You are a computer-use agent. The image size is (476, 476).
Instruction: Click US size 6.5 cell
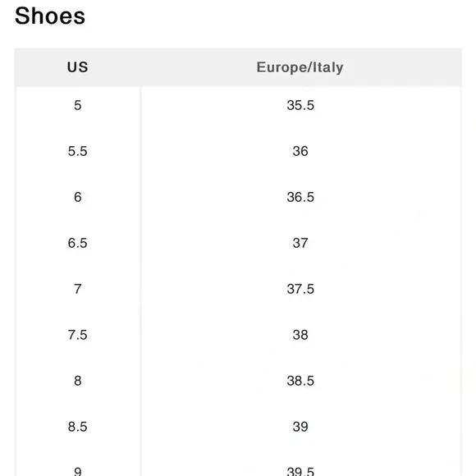coord(78,243)
